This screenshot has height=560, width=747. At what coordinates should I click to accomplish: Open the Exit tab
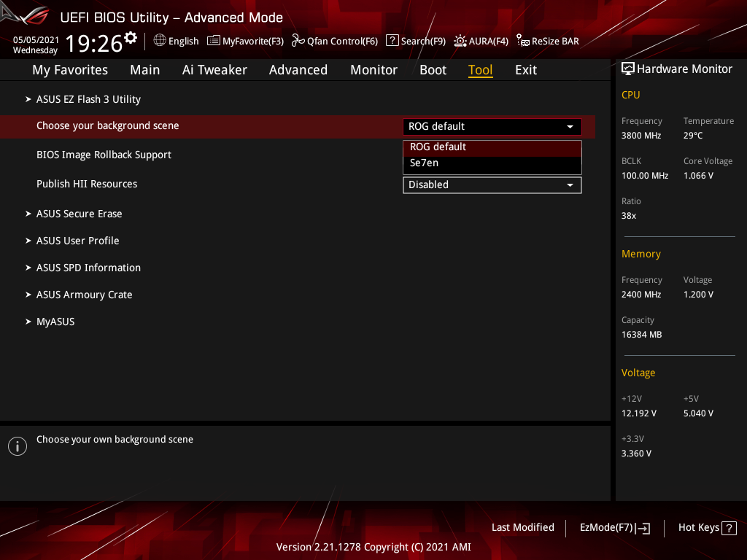(x=526, y=70)
